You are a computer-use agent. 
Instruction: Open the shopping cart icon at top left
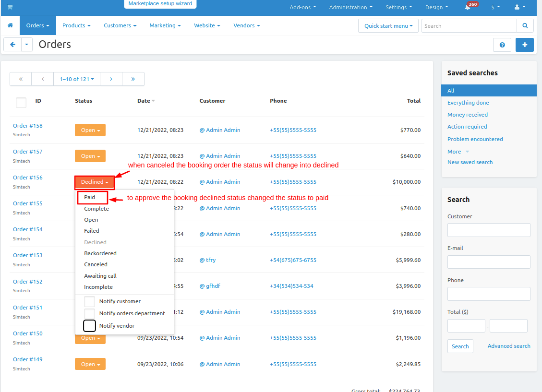(x=10, y=7)
